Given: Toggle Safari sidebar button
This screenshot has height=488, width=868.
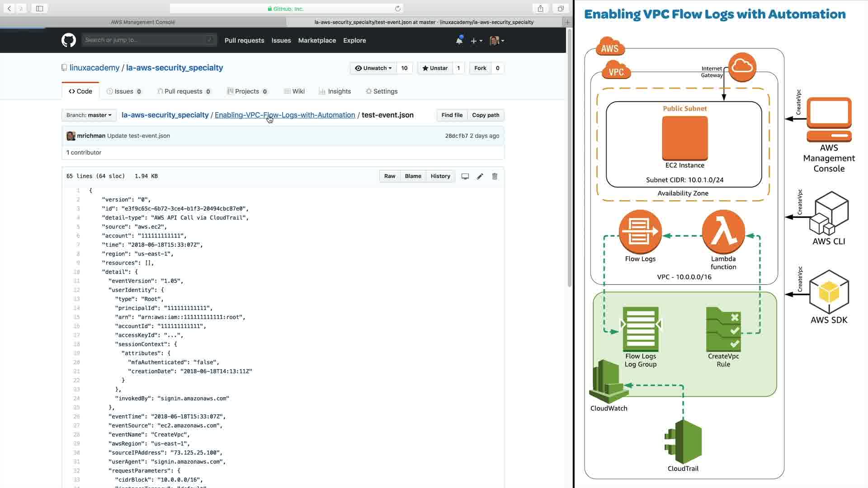Looking at the screenshot, I should (x=39, y=9).
